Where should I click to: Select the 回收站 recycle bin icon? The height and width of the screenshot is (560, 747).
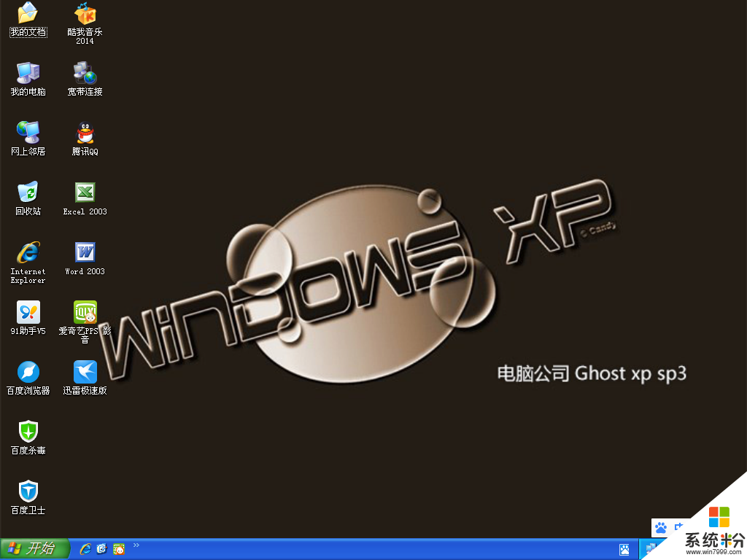coord(28,192)
